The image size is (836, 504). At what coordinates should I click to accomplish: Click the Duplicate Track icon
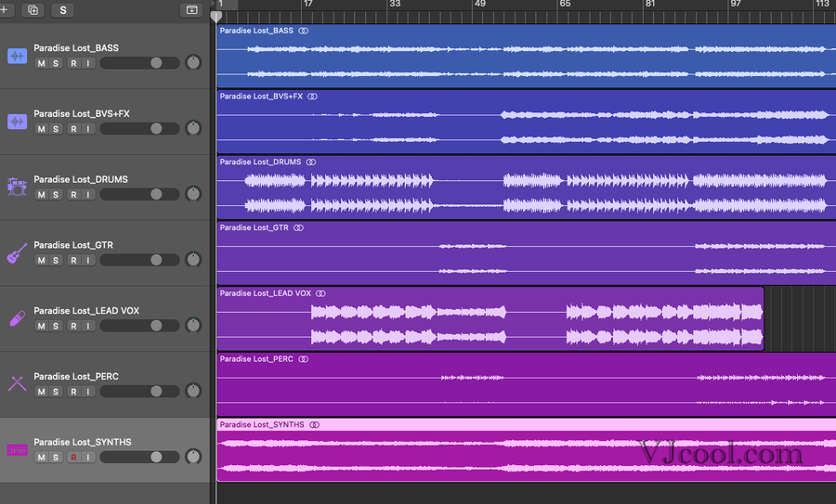[x=33, y=10]
